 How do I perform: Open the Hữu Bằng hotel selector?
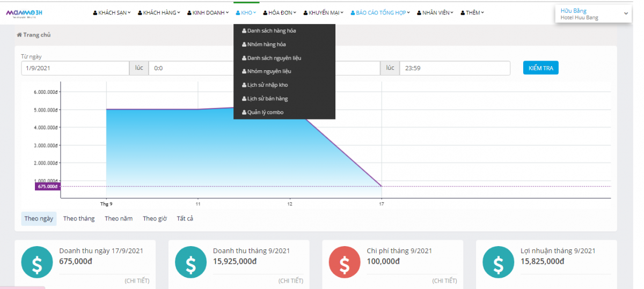pos(592,14)
